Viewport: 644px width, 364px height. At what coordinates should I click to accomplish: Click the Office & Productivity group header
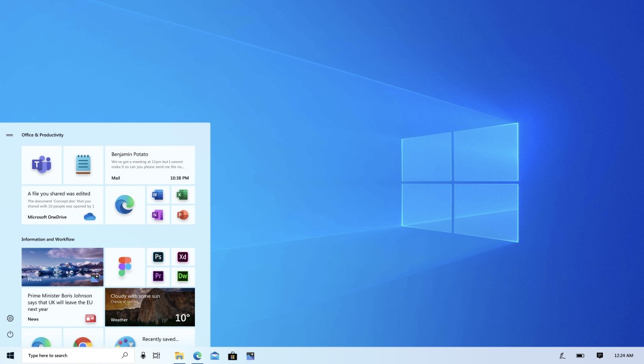click(43, 135)
